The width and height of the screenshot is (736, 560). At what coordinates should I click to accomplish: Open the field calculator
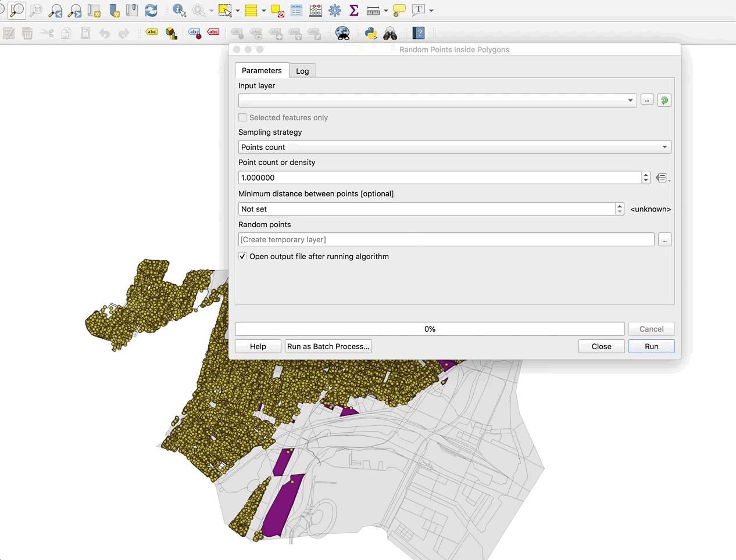point(316,10)
